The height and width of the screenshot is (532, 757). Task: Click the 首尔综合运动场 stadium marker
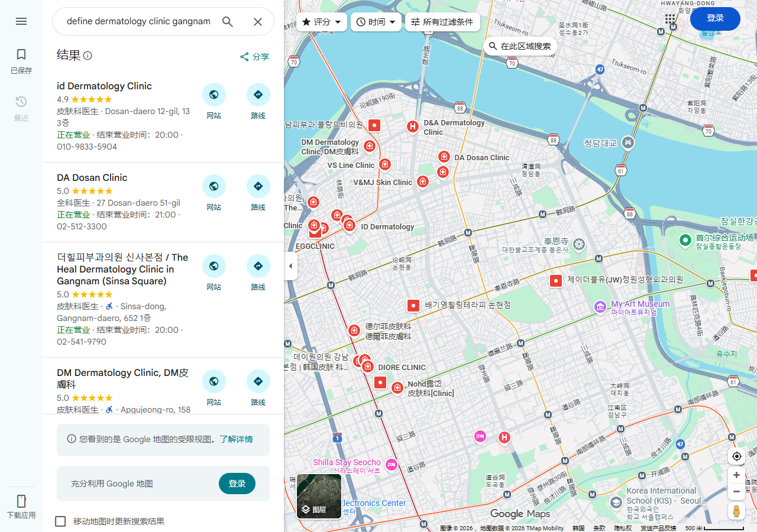coord(685,240)
